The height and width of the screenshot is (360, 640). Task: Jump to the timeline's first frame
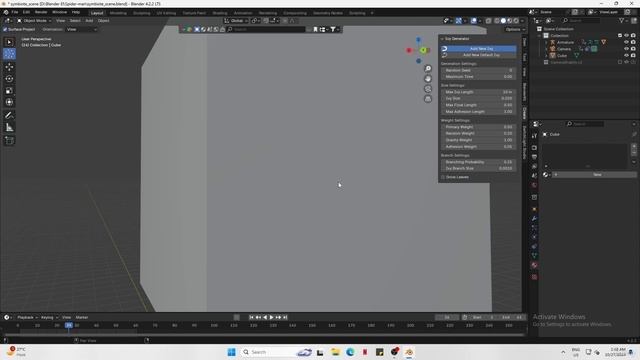(x=251, y=318)
